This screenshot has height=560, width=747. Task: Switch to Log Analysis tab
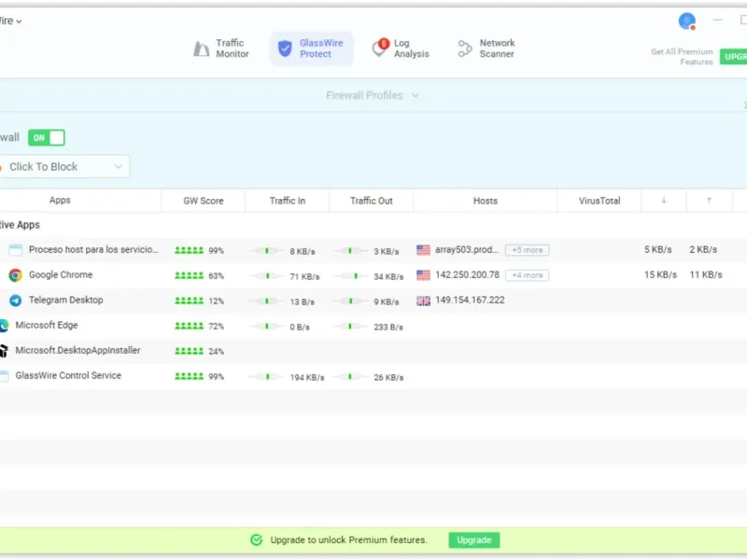click(401, 49)
